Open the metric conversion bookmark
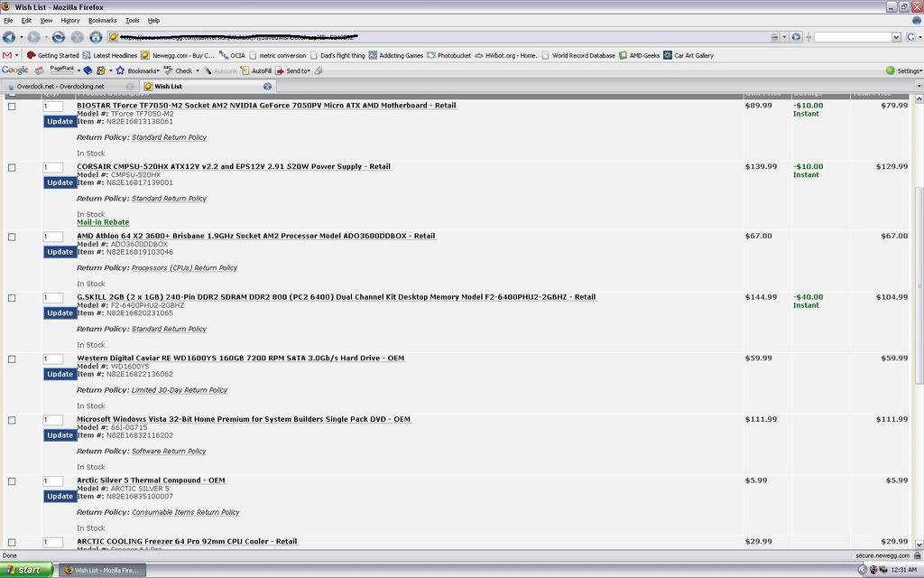The image size is (924, 578). 278,55
